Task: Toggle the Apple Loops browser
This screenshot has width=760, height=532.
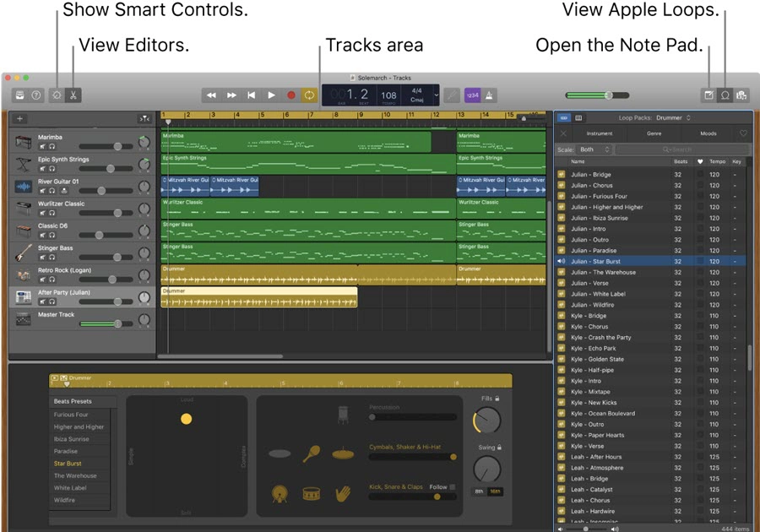Action: tap(725, 95)
